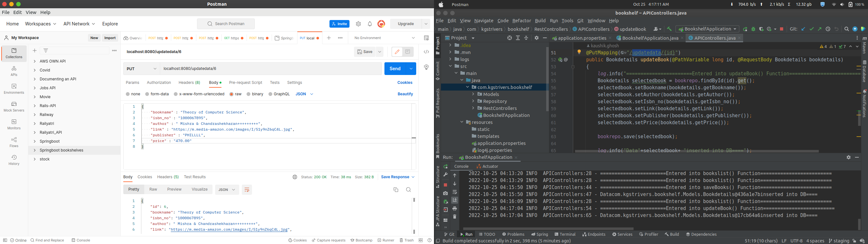Clear the Run console with trash icon
Viewport: 868px width, 244px height.
[x=455, y=217]
